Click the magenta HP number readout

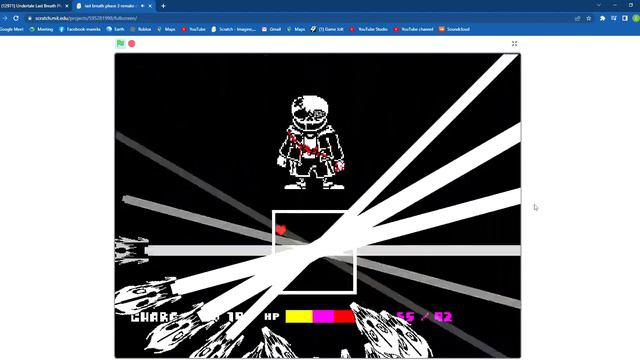tap(424, 317)
